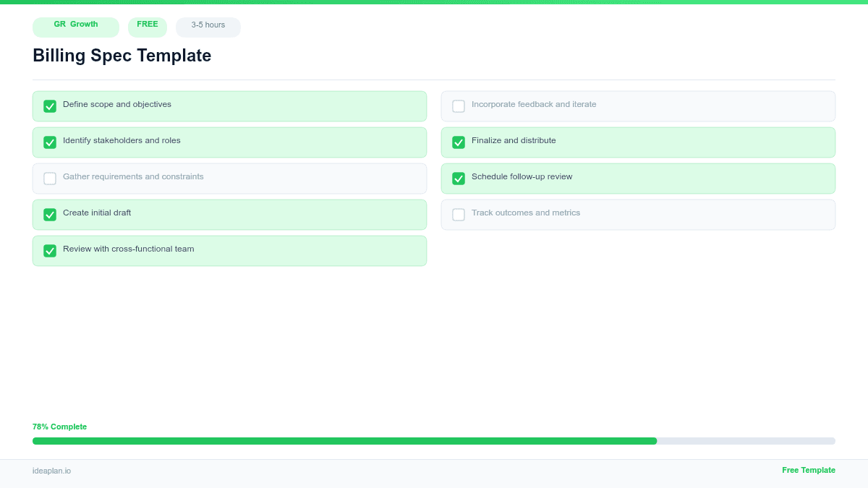
Task: Open the "ideaplan.io" footer link
Action: click(x=51, y=471)
